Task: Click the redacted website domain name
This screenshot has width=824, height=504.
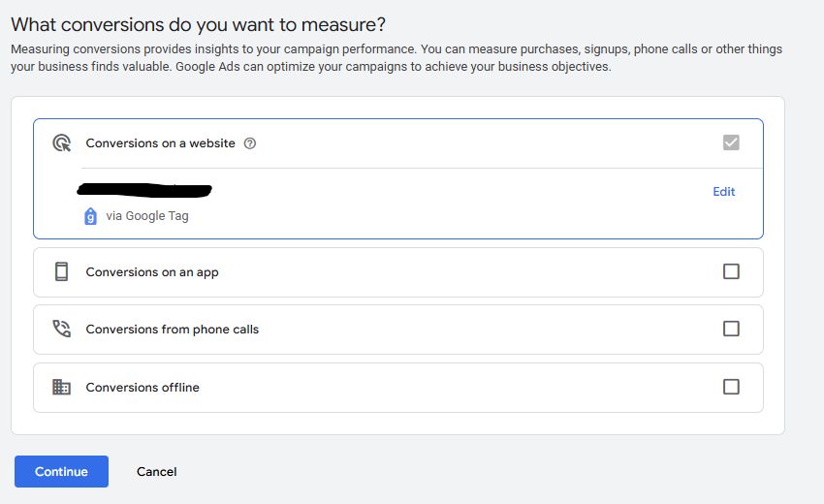Action: coord(145,189)
